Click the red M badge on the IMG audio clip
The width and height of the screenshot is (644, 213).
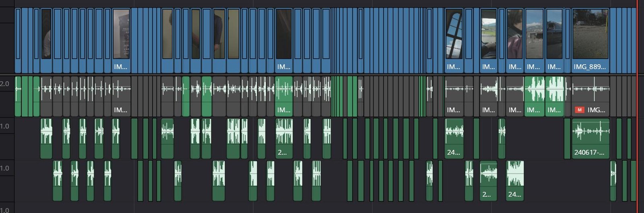(579, 110)
